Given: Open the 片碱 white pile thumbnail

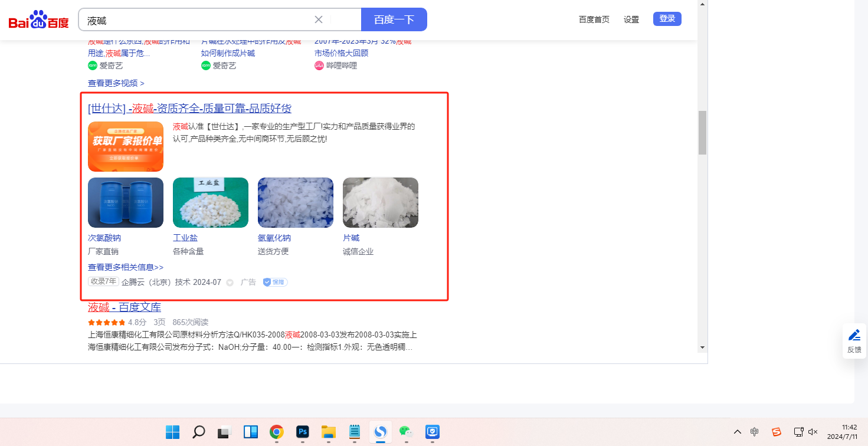Looking at the screenshot, I should [x=381, y=202].
